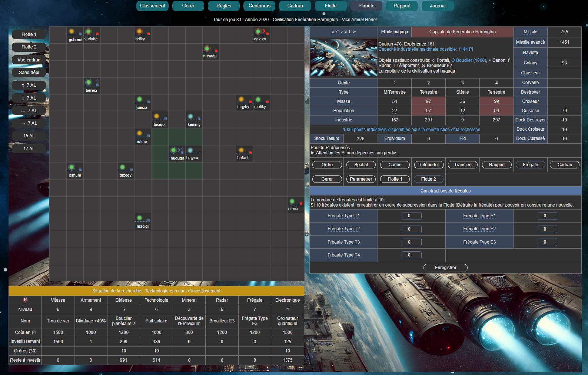Open the Planète menu
Viewport: 588px width, 375px height.
366,6
